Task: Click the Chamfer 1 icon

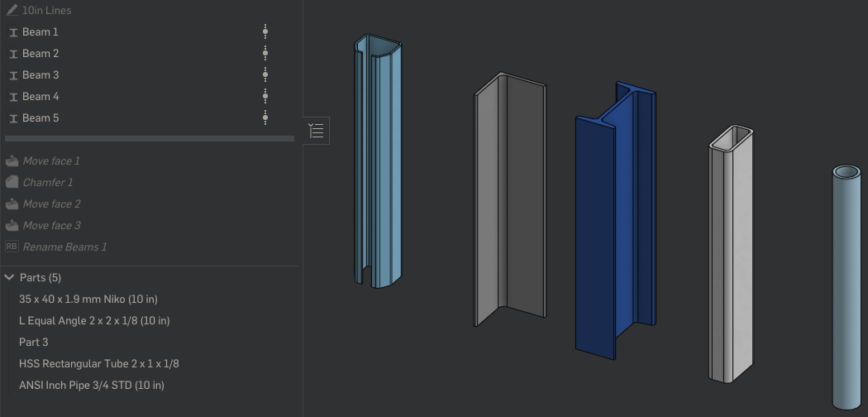Action: point(12,182)
